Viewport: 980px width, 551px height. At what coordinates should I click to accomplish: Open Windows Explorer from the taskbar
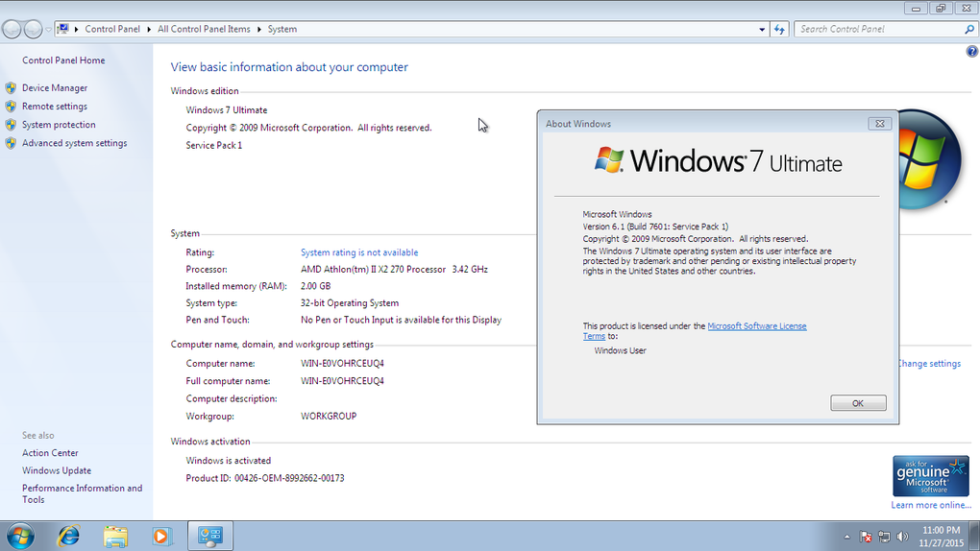115,536
